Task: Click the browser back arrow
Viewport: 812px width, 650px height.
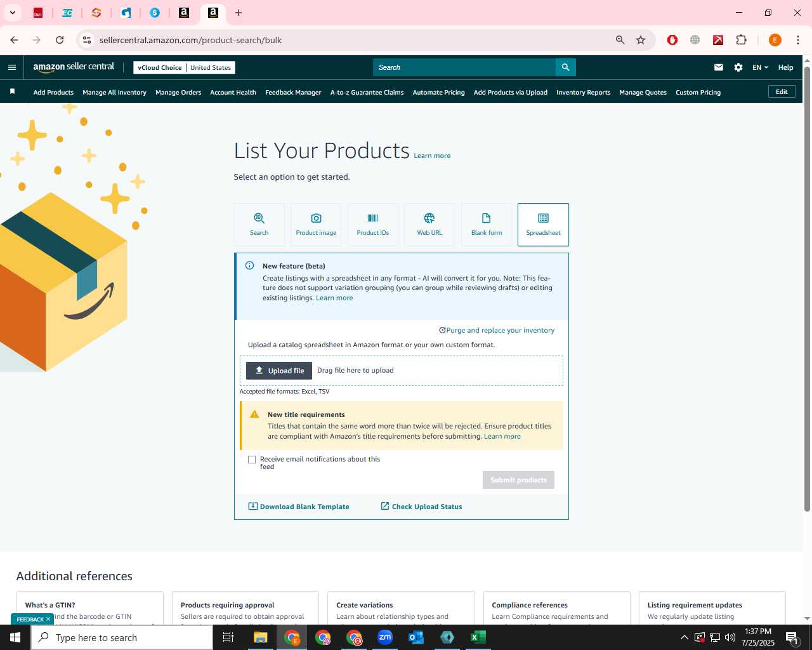Action: point(14,40)
